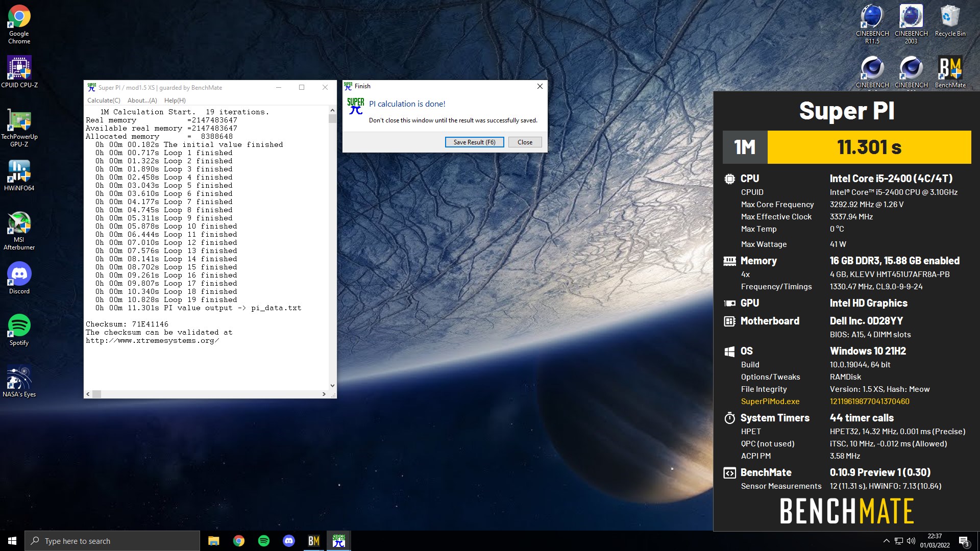Image resolution: width=980 pixels, height=551 pixels.
Task: Open the Calculate(C) menu in Super PI
Action: click(x=104, y=101)
